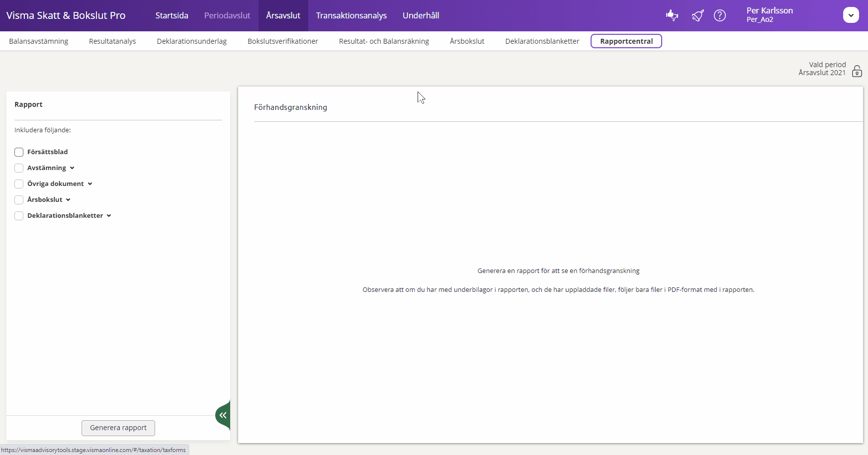Check the Övriga dokument checkbox

click(19, 184)
